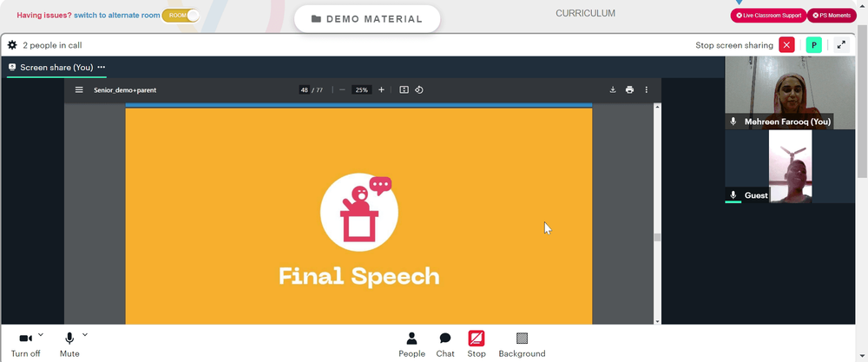Click Guest microphone indicator

click(x=733, y=194)
